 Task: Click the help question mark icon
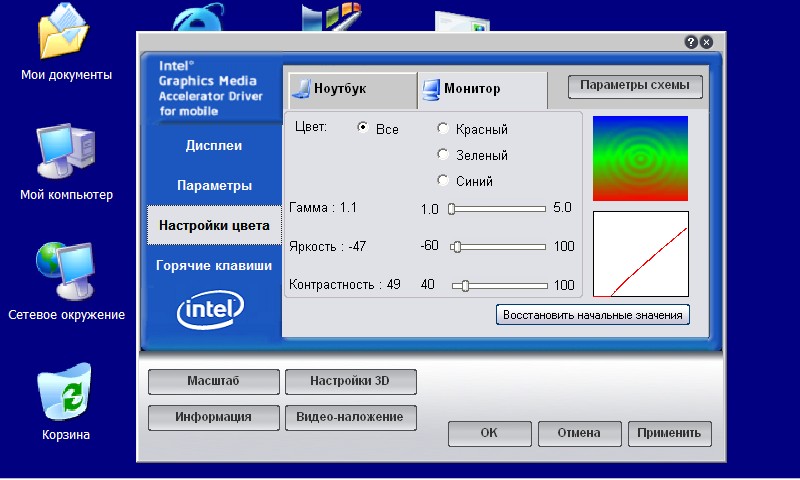pyautogui.click(x=691, y=42)
